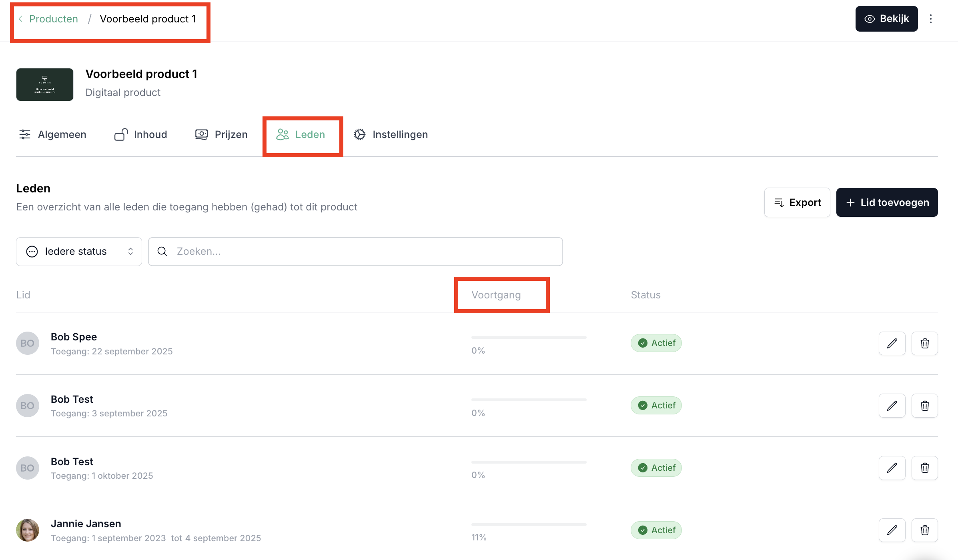Click Jannie Jansen's 11% progress bar
Screen dimensions: 958x560
click(529, 524)
